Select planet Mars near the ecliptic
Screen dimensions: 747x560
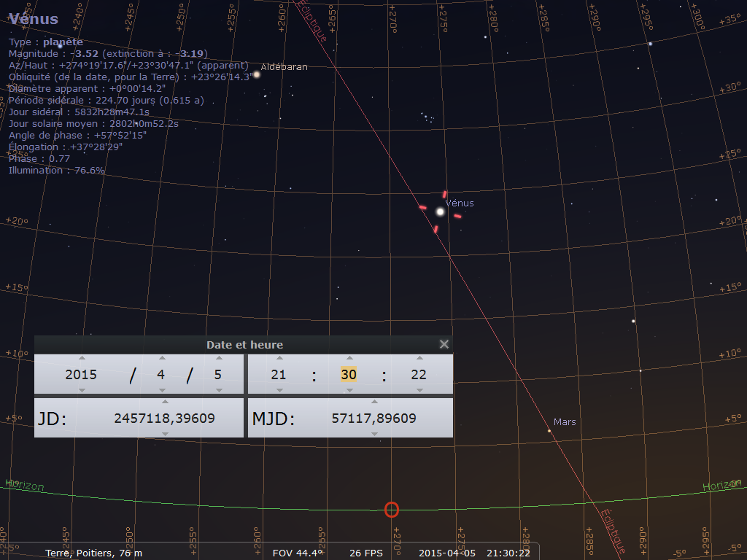pyautogui.click(x=549, y=431)
